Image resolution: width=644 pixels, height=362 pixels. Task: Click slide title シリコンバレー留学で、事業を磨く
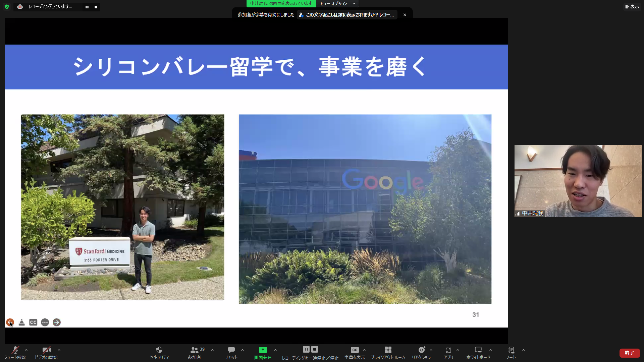point(250,67)
